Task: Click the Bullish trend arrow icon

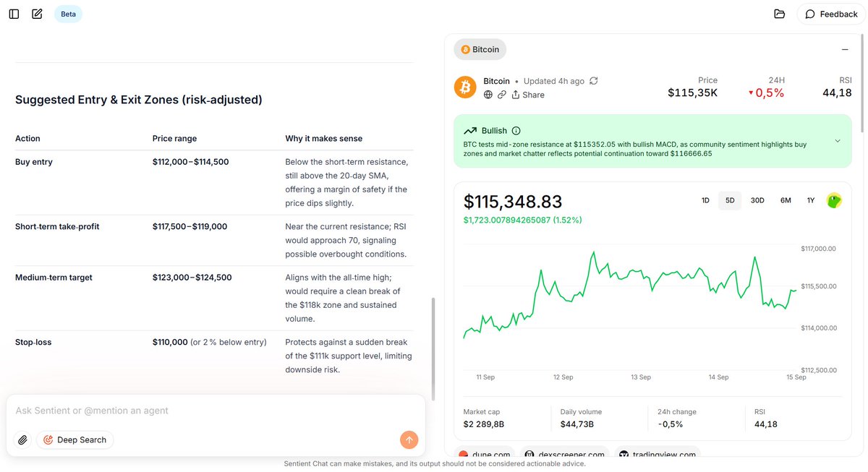Action: [x=470, y=131]
